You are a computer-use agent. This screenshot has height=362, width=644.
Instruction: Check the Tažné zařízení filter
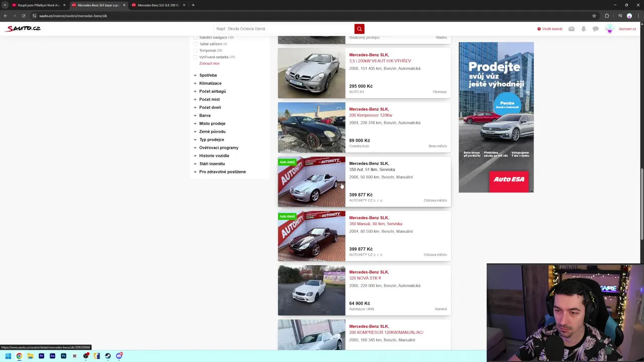click(x=196, y=44)
